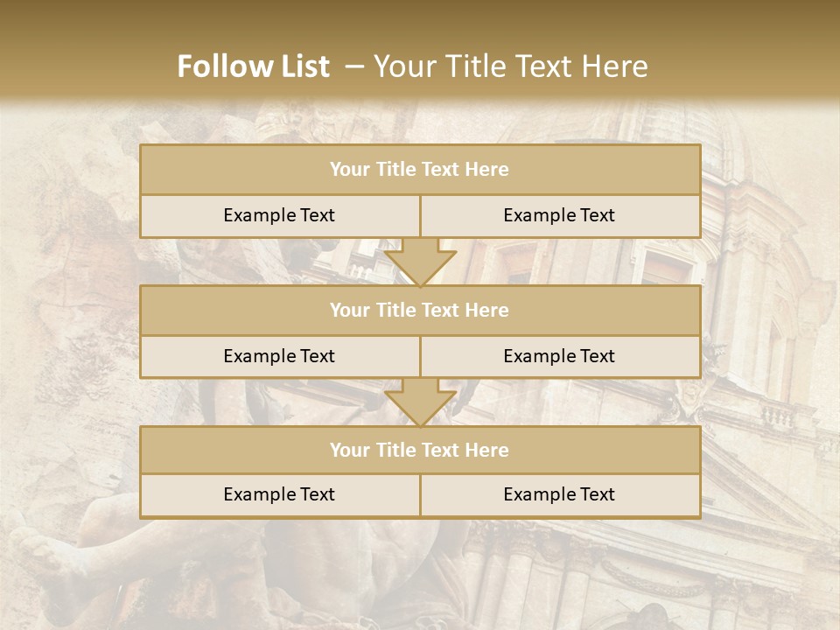Click the left Example Text cell in the top block
The width and height of the screenshot is (840, 630).
(x=279, y=215)
